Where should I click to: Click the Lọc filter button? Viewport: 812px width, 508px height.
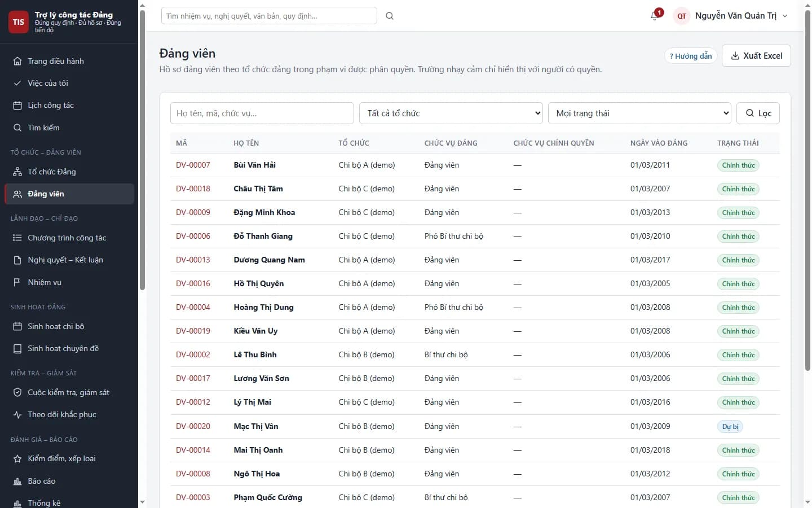click(758, 113)
